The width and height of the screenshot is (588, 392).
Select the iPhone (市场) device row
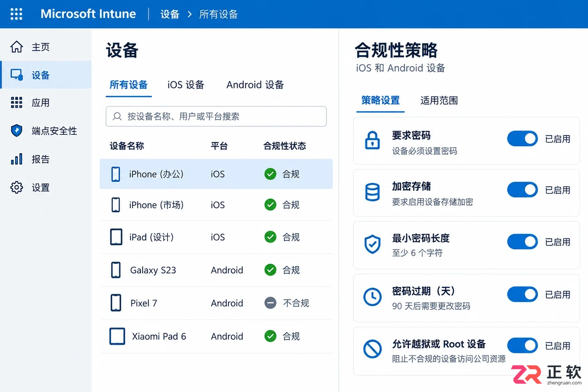216,205
